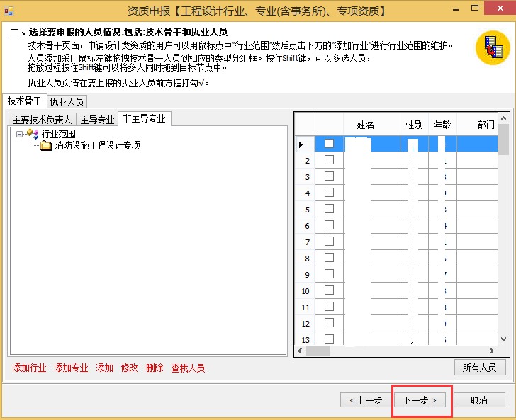Screen dimensions: 516x420
Task: Click the application icon in the title bar
Action: pyautogui.click(x=9, y=11)
